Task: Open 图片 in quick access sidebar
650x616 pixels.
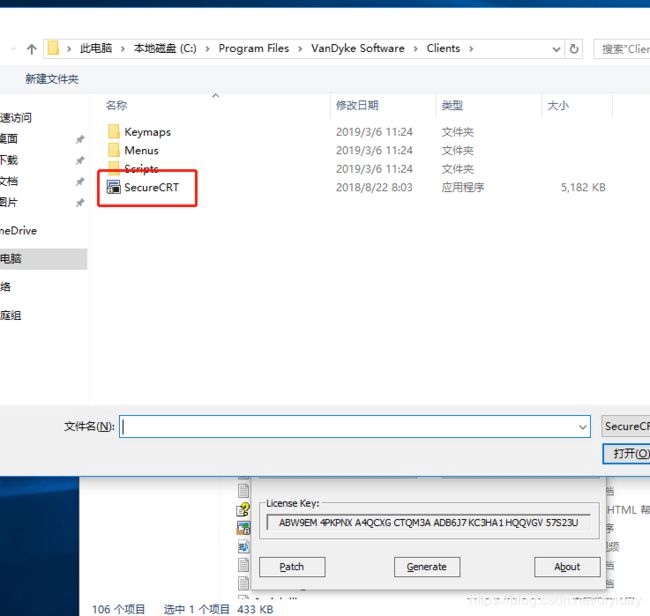Action: pos(9,202)
